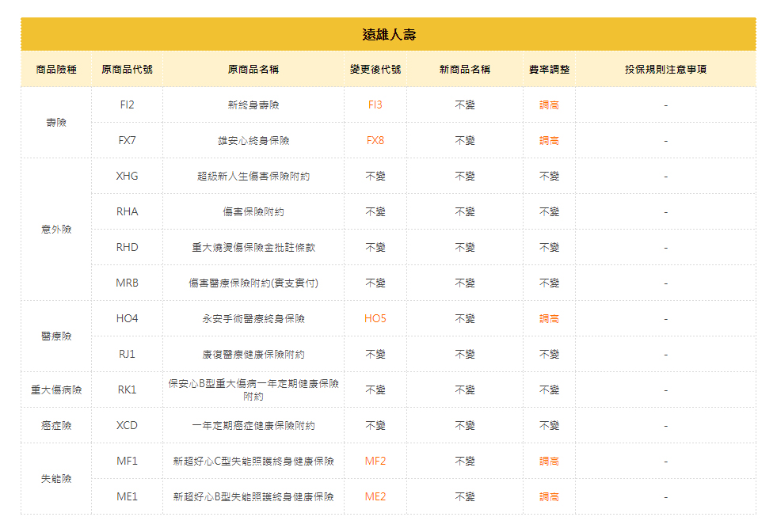Click the product name 超級新人生傷害保險附約
The image size is (777, 532).
(253, 176)
